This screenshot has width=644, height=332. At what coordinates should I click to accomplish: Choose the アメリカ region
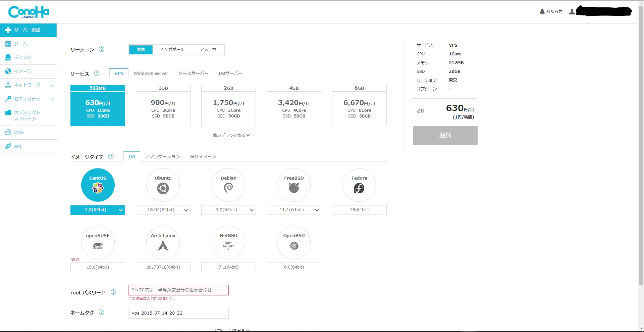tap(208, 50)
